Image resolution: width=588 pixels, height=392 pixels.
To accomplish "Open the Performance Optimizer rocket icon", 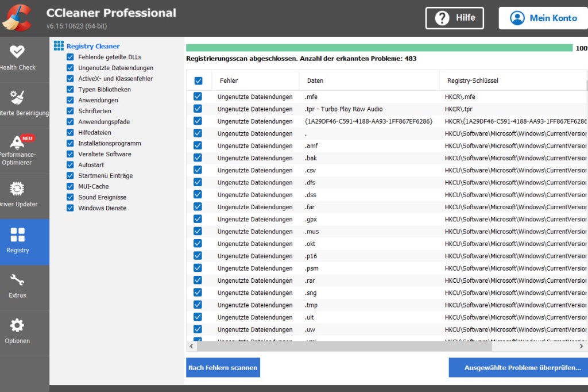I will (x=17, y=143).
